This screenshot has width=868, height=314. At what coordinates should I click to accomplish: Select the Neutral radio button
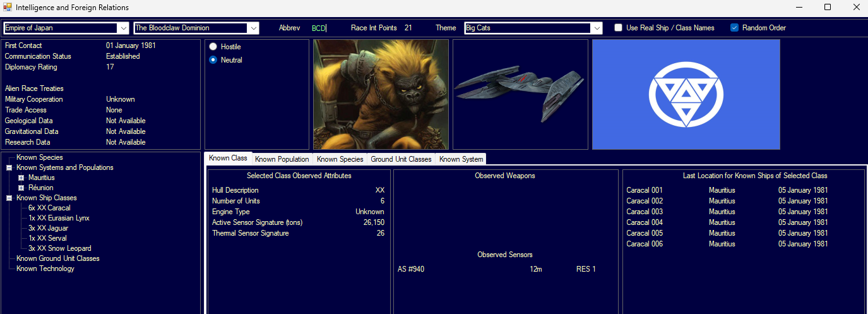coord(213,60)
